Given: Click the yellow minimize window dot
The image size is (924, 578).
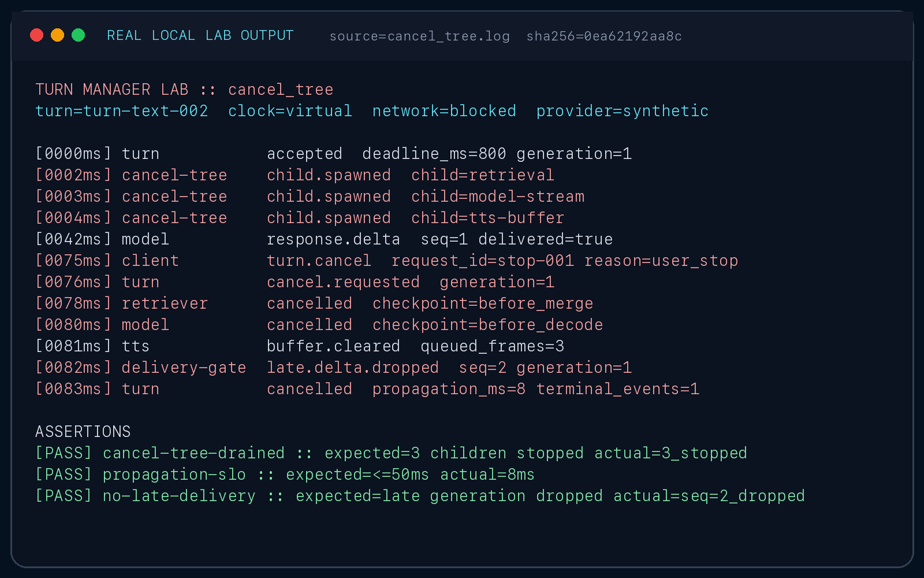Looking at the screenshot, I should (58, 35).
